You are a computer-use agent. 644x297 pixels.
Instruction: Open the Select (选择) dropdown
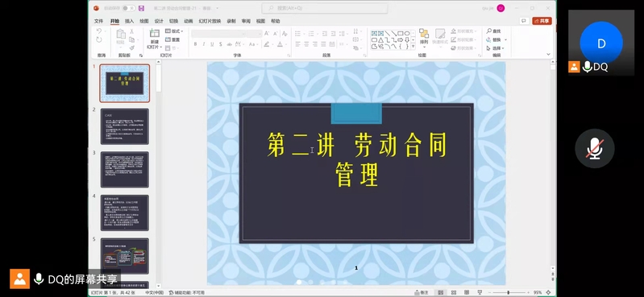click(x=496, y=48)
